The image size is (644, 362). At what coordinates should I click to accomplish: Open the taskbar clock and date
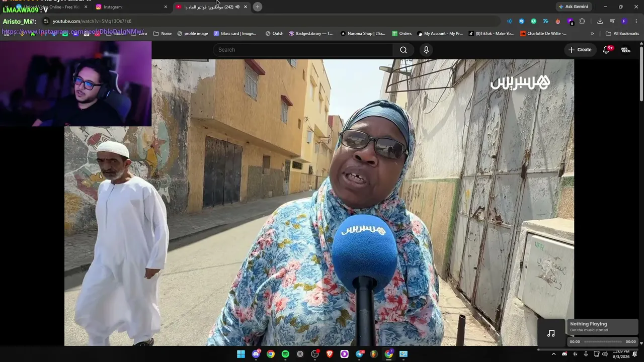pos(621,354)
